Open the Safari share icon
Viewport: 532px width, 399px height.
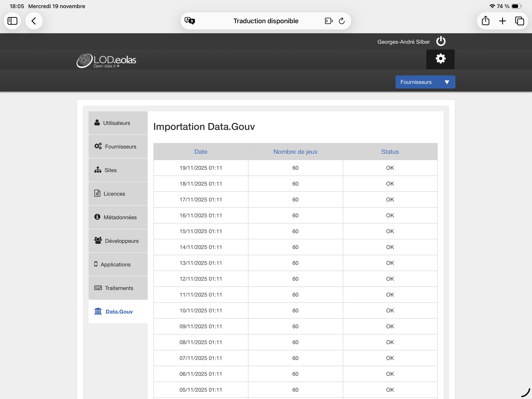(x=485, y=21)
